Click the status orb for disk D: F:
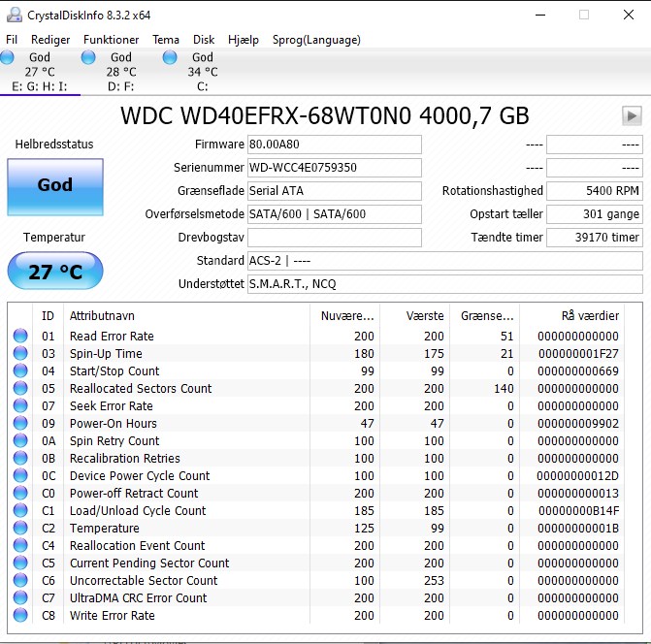 click(x=88, y=57)
